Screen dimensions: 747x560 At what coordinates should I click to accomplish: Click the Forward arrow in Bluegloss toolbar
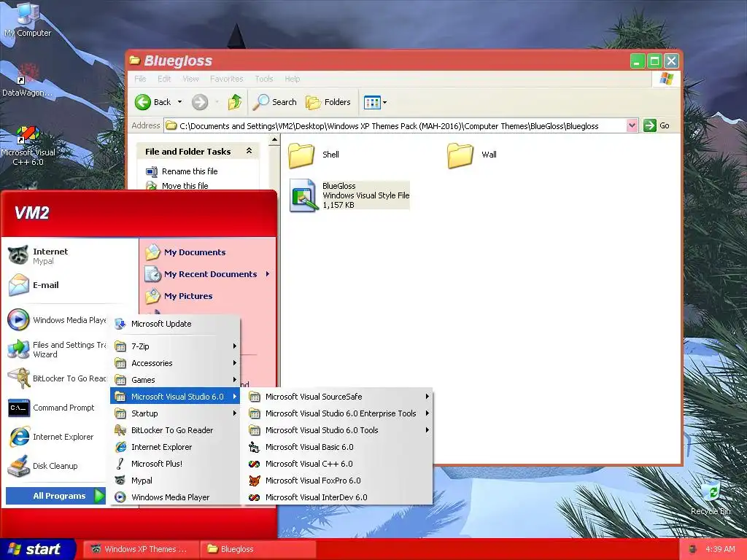(200, 102)
